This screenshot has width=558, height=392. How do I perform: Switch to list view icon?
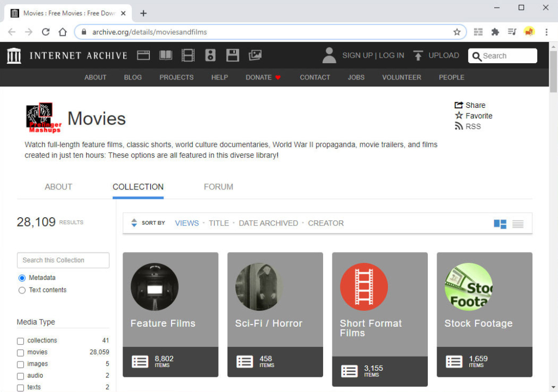click(x=518, y=224)
